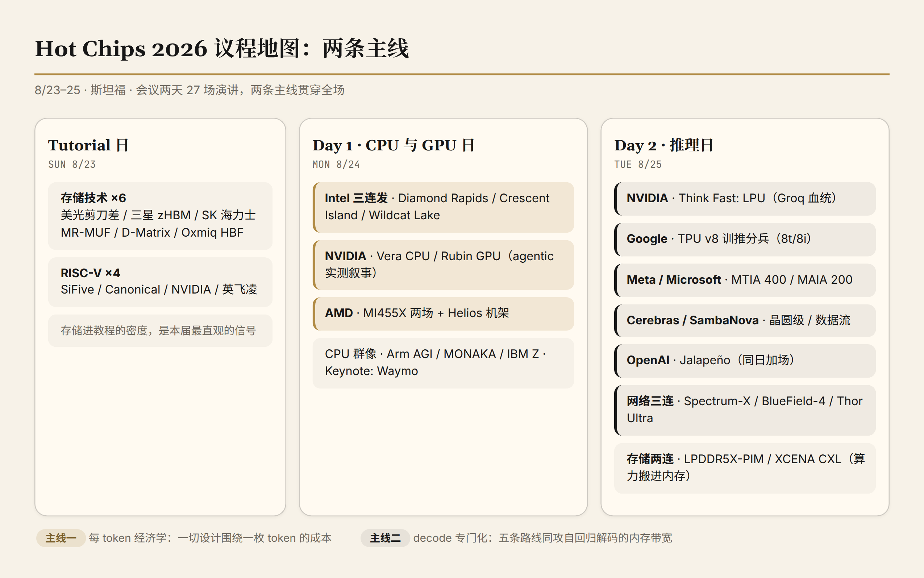
Task: Click the "SUN 8/23" date label
Action: click(x=72, y=165)
